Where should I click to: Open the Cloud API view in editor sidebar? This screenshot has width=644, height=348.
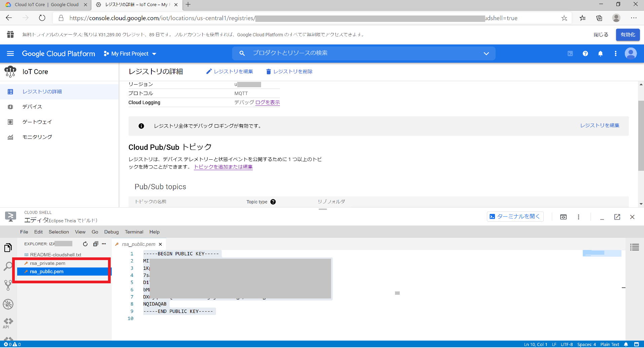[x=8, y=323]
